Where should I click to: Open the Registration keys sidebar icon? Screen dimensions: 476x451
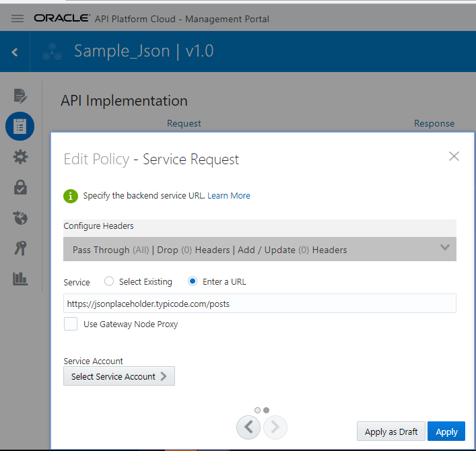click(20, 248)
